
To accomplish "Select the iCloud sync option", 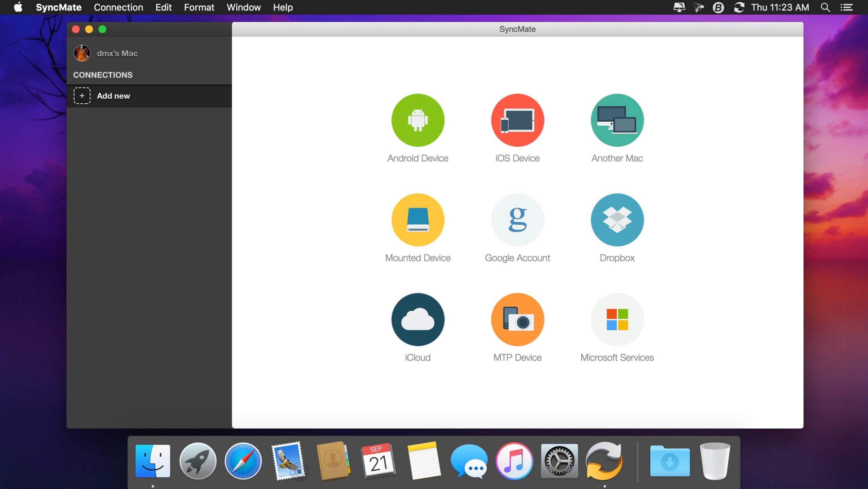I will pos(418,319).
